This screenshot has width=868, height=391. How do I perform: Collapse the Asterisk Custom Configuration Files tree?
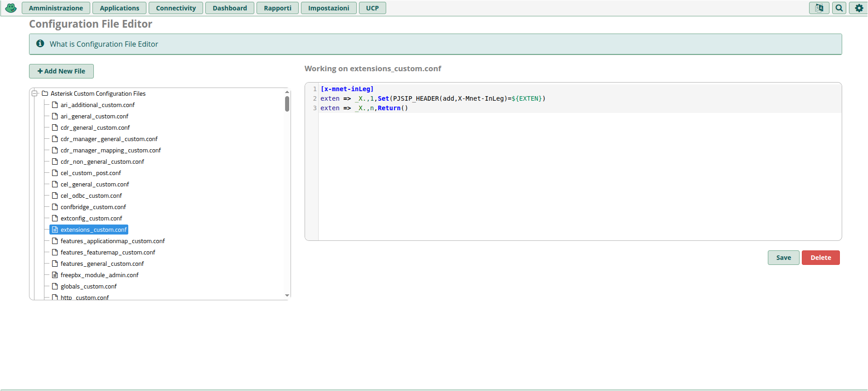[34, 93]
